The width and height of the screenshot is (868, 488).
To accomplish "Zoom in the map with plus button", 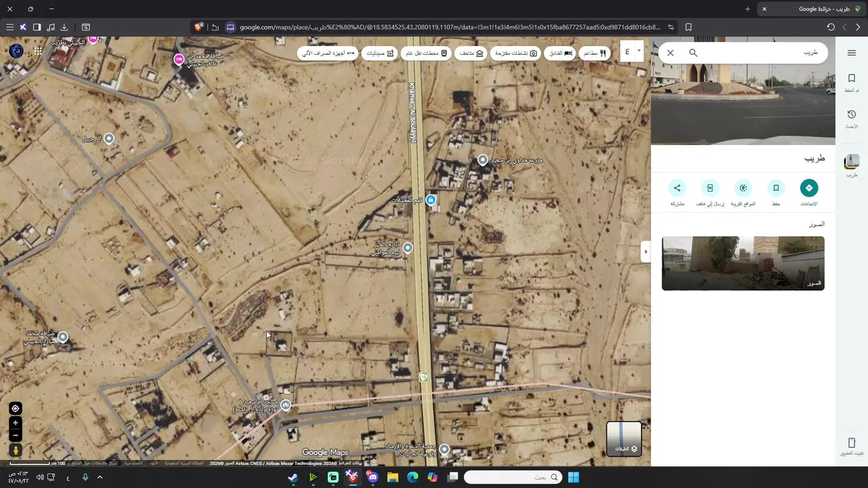I will point(15,423).
